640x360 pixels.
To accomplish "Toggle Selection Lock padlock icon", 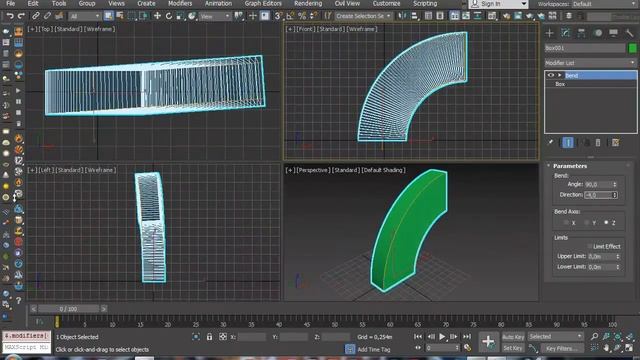I will coord(209,337).
